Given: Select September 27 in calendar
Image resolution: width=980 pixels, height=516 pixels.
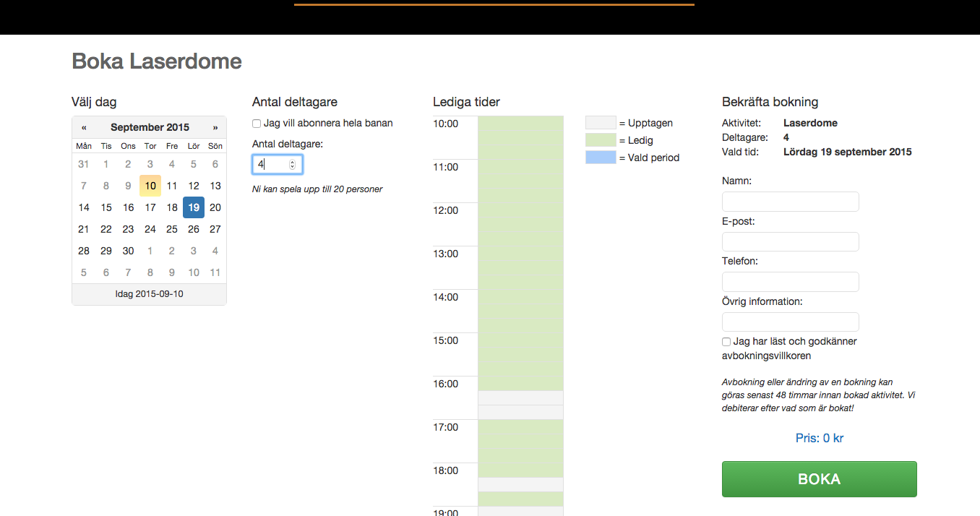Looking at the screenshot, I should pos(215,229).
